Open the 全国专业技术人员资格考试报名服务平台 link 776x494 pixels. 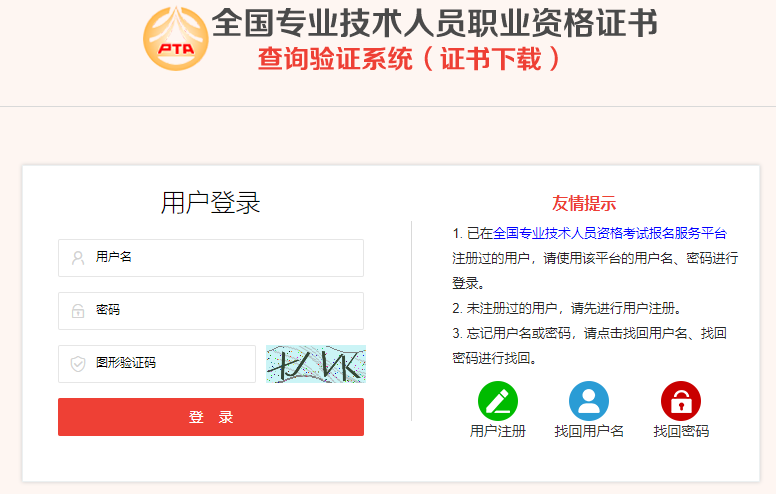pyautogui.click(x=610, y=233)
